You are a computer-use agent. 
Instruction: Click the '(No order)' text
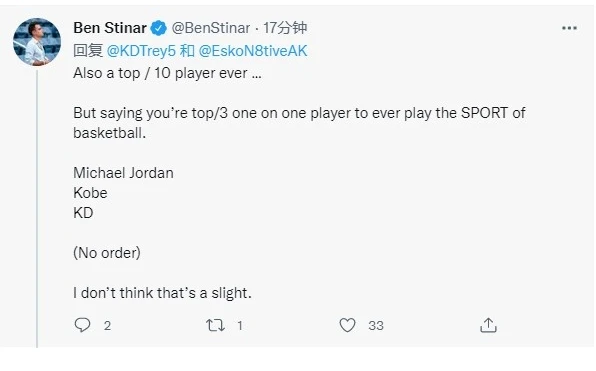107,253
